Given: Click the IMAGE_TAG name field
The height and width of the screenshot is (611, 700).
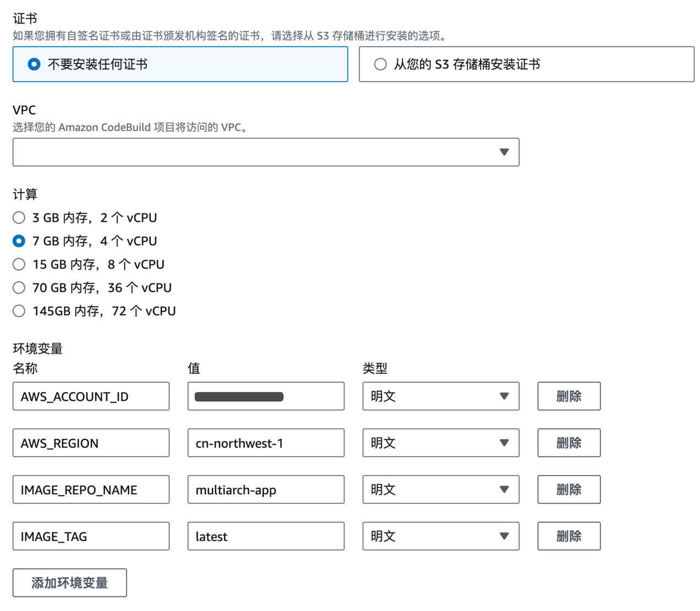Looking at the screenshot, I should [91, 536].
